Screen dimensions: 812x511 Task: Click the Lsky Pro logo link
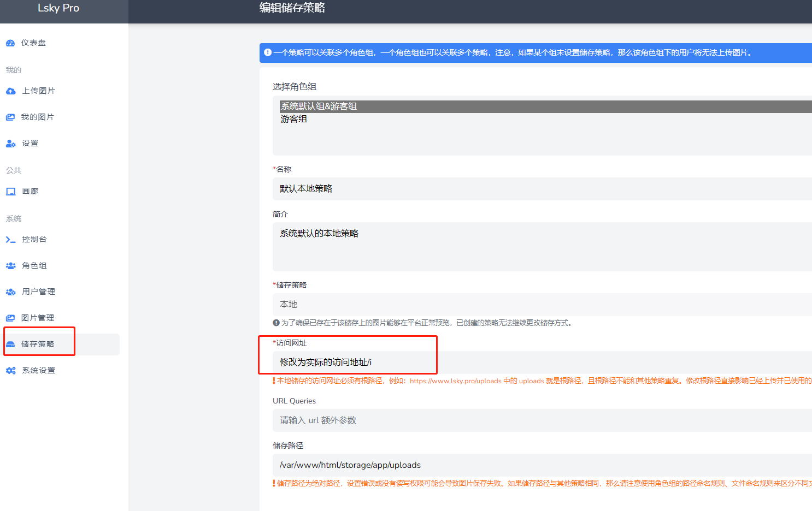[58, 8]
